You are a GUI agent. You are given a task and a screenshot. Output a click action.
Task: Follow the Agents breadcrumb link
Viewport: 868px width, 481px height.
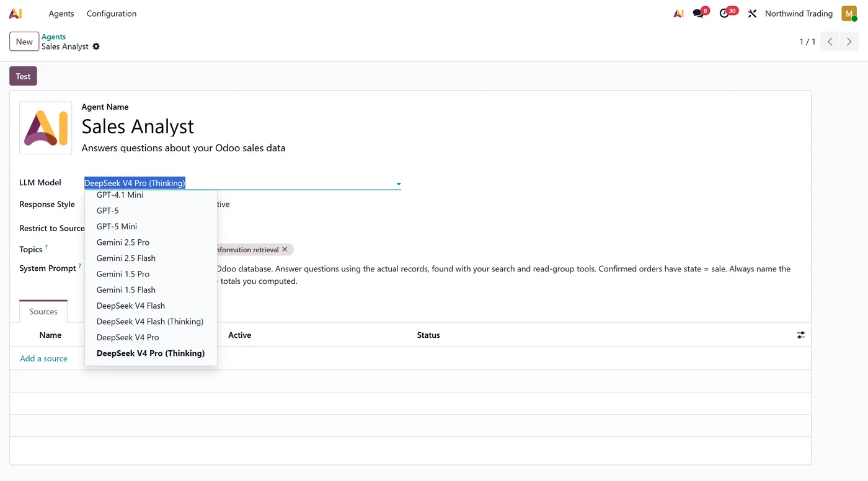click(53, 37)
